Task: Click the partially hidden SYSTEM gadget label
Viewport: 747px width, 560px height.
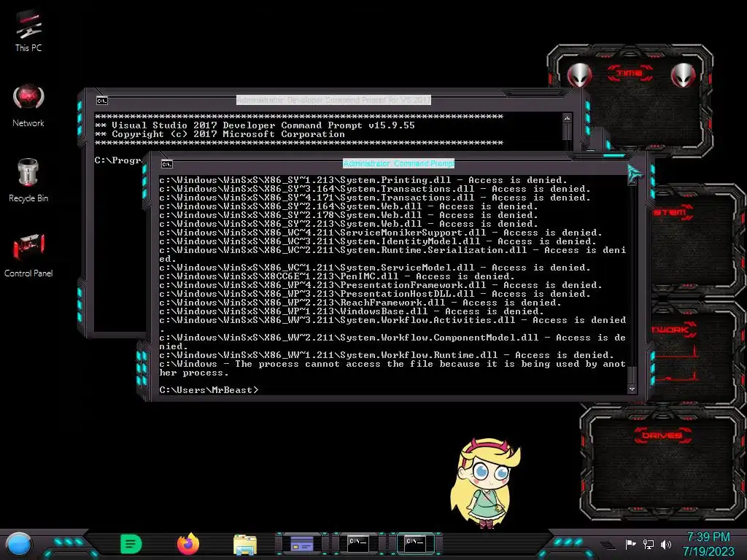Action: 672,212
